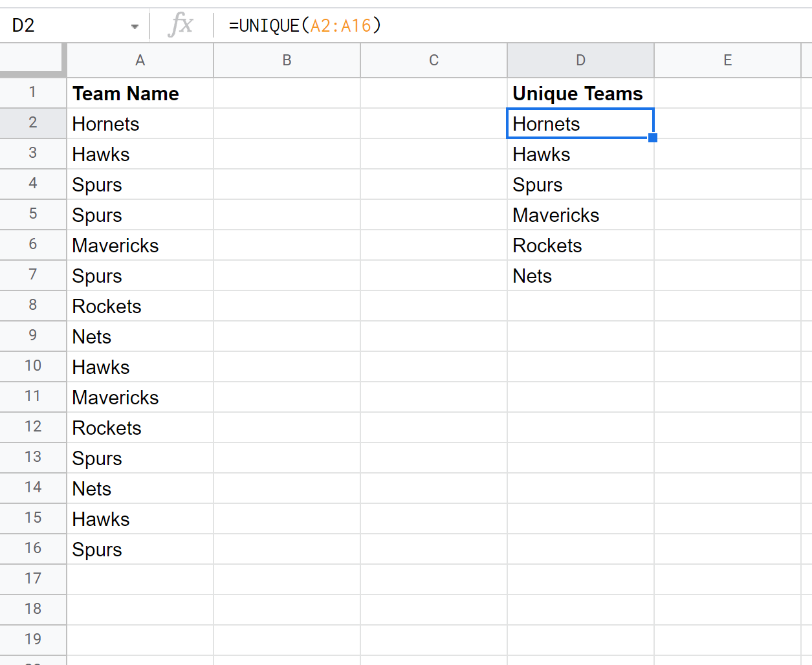
Task: Open the Name Box dropdown arrow
Action: (135, 27)
